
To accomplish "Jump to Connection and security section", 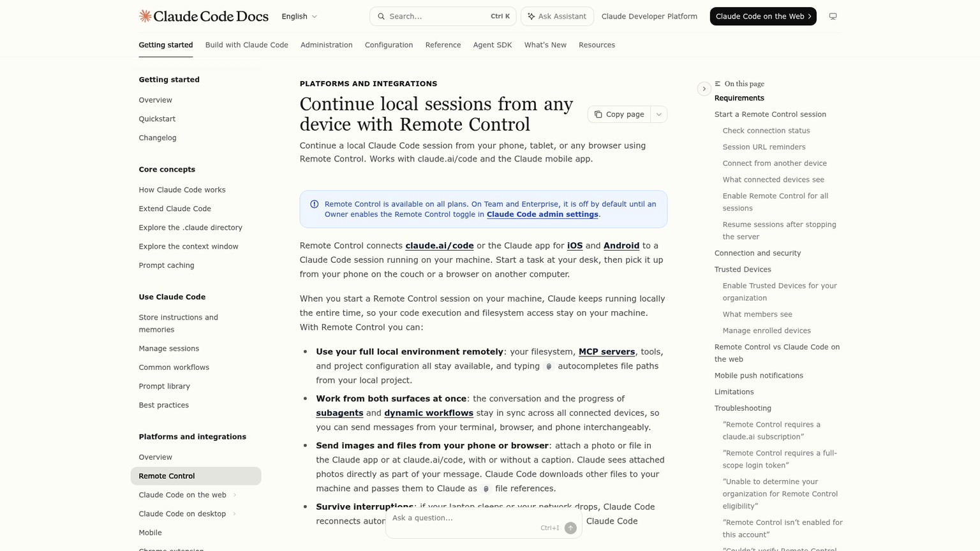I will [757, 253].
